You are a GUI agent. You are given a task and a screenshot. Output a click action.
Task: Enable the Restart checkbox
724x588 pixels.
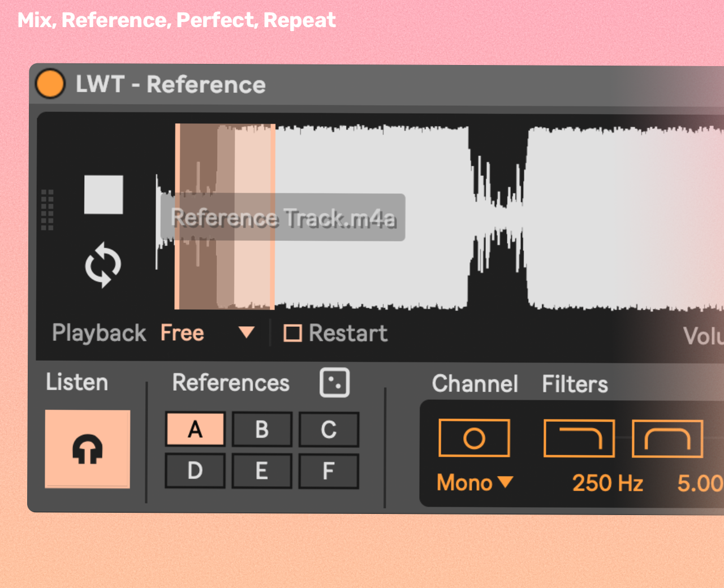[x=292, y=333]
